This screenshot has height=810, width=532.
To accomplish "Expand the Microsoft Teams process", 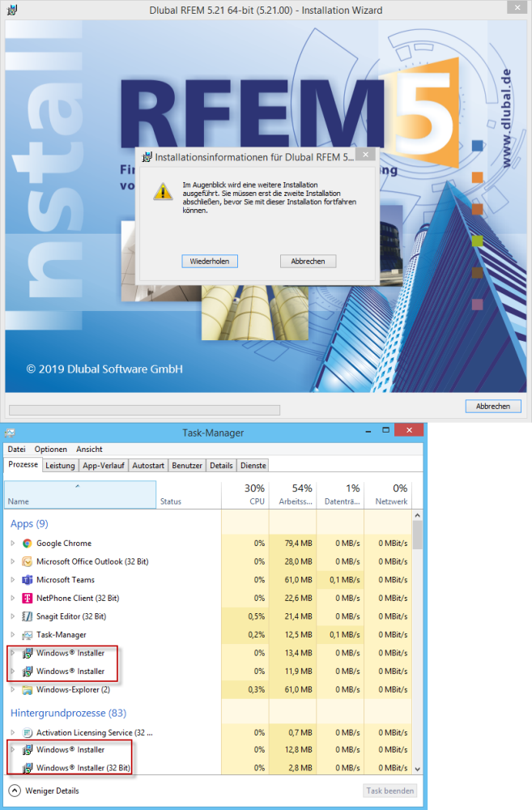I will point(12,580).
